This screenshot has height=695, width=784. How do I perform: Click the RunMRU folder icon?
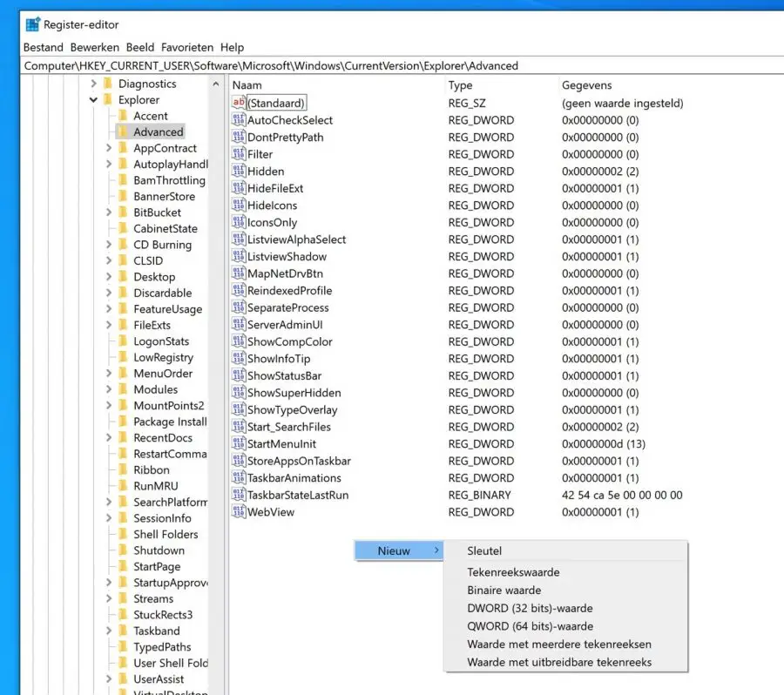(x=123, y=485)
